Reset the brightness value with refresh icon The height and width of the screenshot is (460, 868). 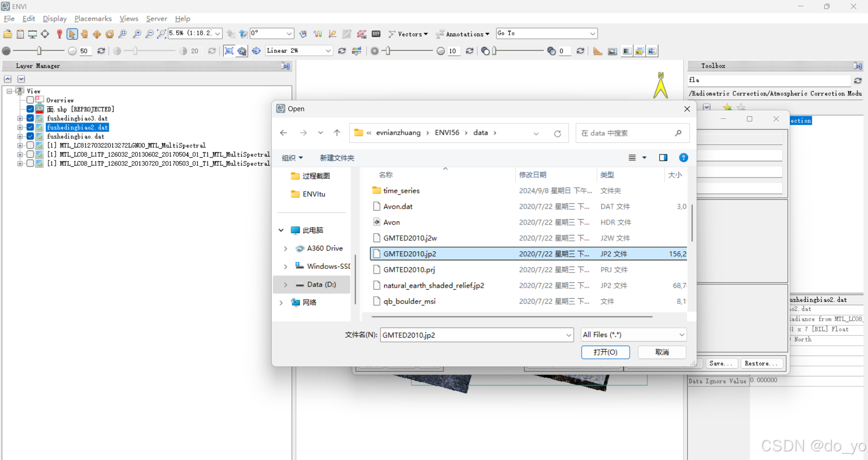coord(101,51)
